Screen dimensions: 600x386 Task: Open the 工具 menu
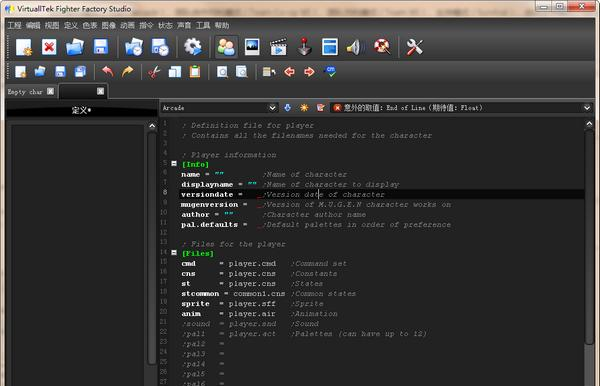pyautogui.click(x=203, y=26)
